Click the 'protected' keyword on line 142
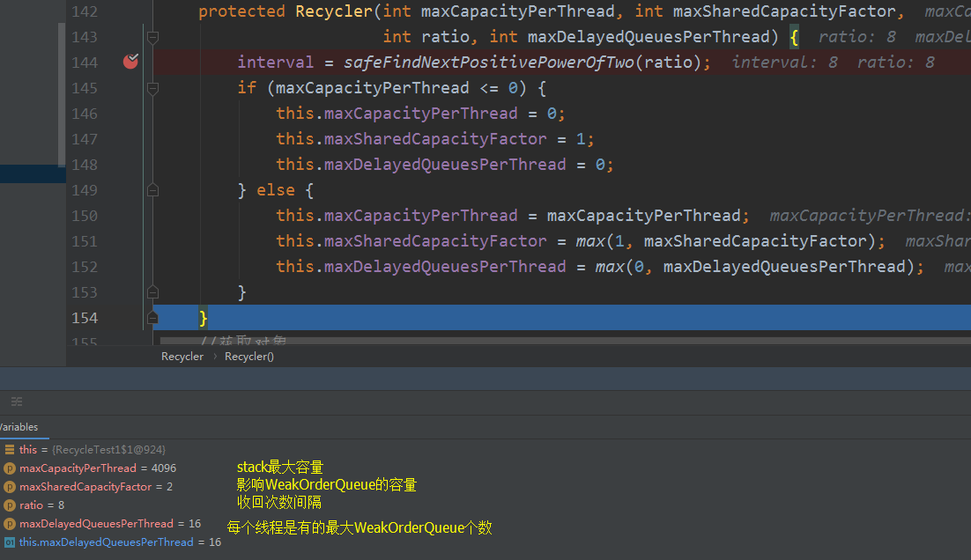Image resolution: width=971 pixels, height=560 pixels. (x=241, y=11)
